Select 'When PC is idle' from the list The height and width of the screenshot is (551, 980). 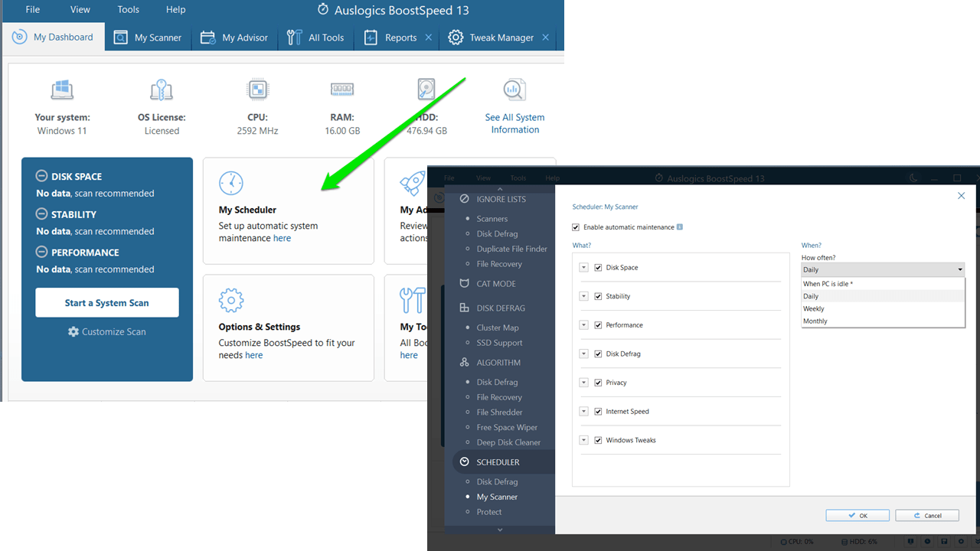[x=883, y=284]
